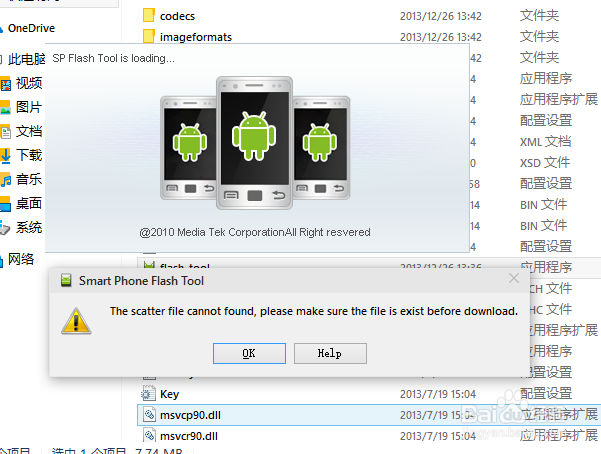Open the 音乐 folder in sidebar
Image resolution: width=601 pixels, height=454 pixels.
29,179
